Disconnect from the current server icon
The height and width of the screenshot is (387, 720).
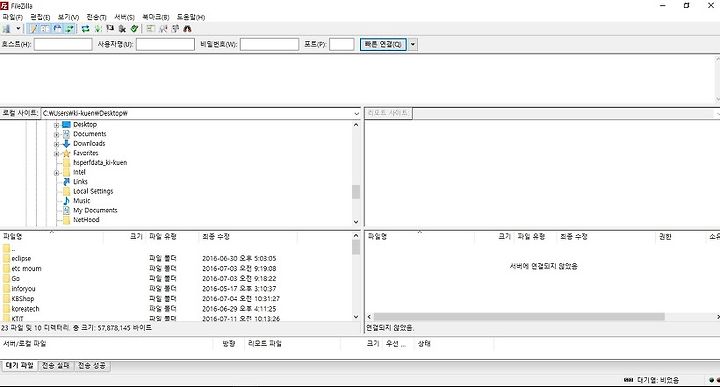122,29
